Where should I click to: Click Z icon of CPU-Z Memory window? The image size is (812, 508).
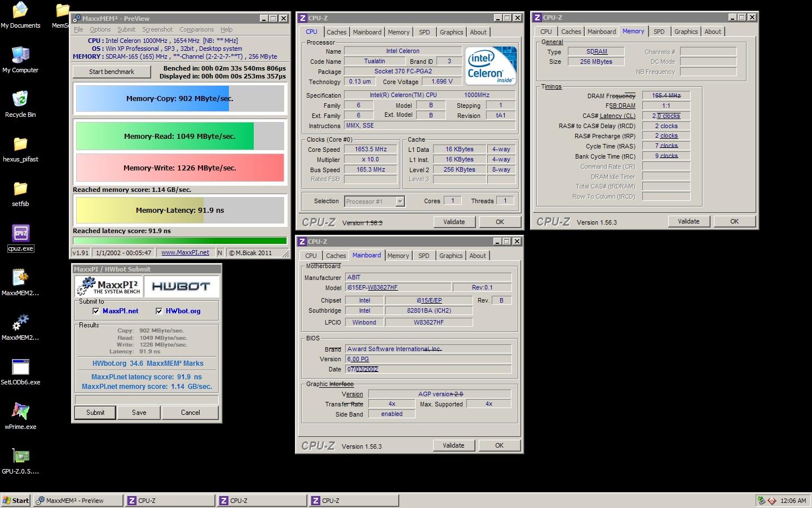pyautogui.click(x=537, y=17)
